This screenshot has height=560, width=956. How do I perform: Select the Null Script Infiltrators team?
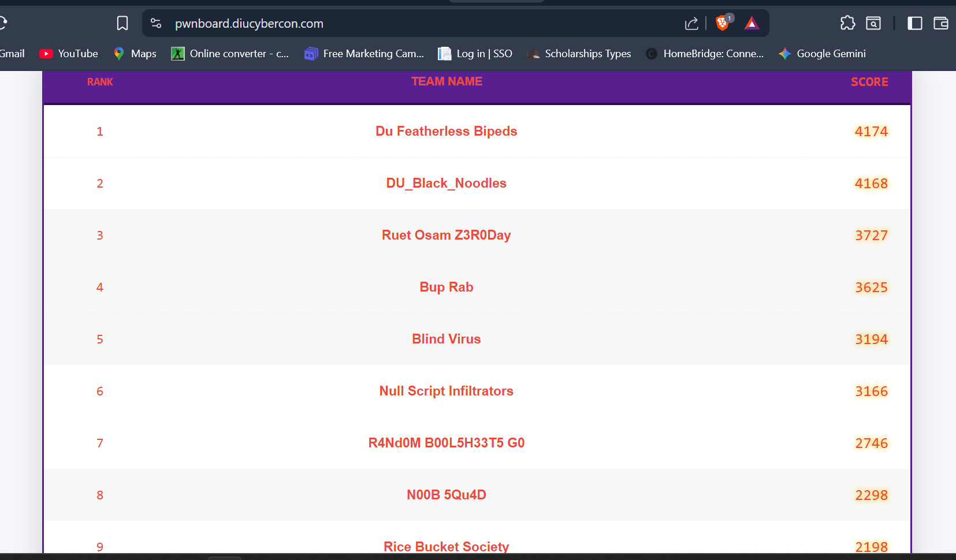point(446,391)
